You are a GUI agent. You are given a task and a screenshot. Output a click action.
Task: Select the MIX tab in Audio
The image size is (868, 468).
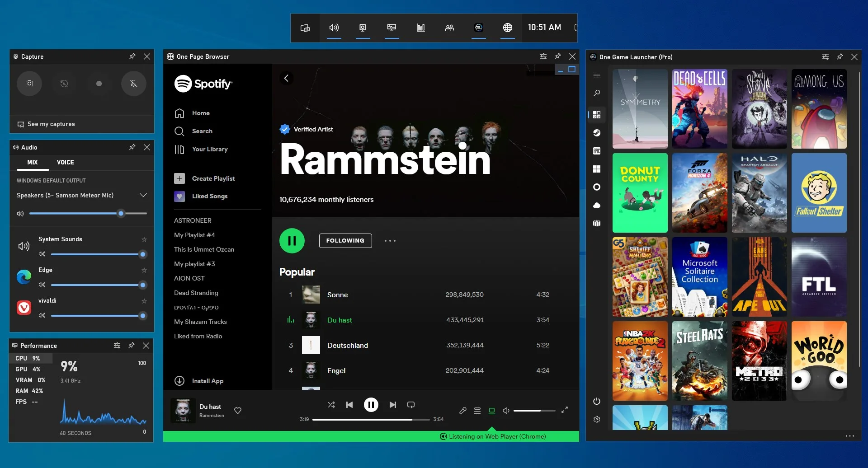point(33,162)
